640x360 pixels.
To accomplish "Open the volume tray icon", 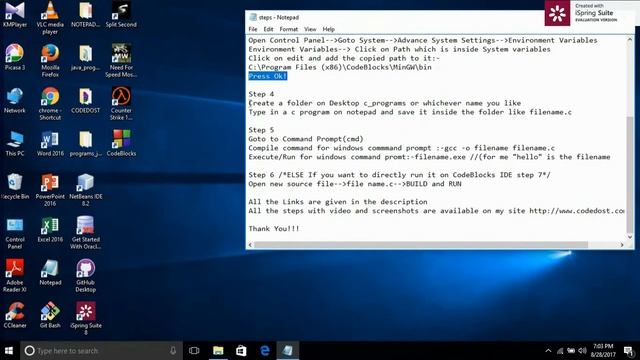I will click(x=582, y=351).
